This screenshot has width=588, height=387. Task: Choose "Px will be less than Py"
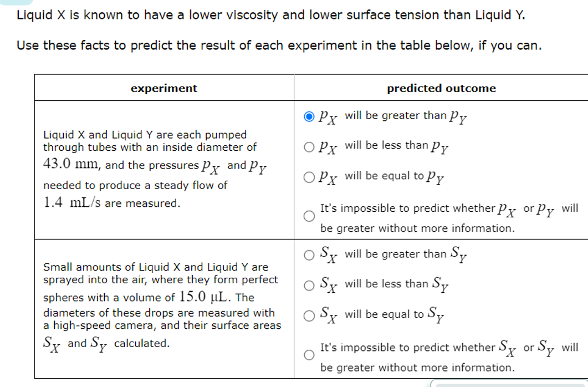(309, 146)
